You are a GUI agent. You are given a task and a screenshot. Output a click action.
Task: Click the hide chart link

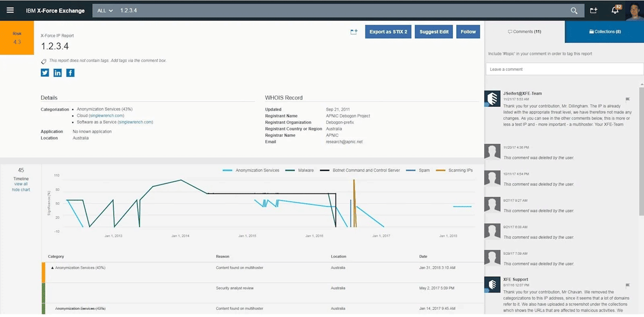[21, 190]
